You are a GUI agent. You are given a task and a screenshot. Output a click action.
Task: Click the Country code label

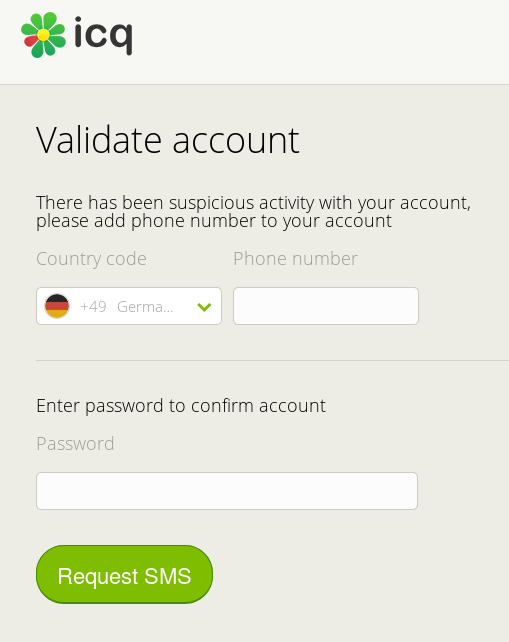tap(91, 259)
